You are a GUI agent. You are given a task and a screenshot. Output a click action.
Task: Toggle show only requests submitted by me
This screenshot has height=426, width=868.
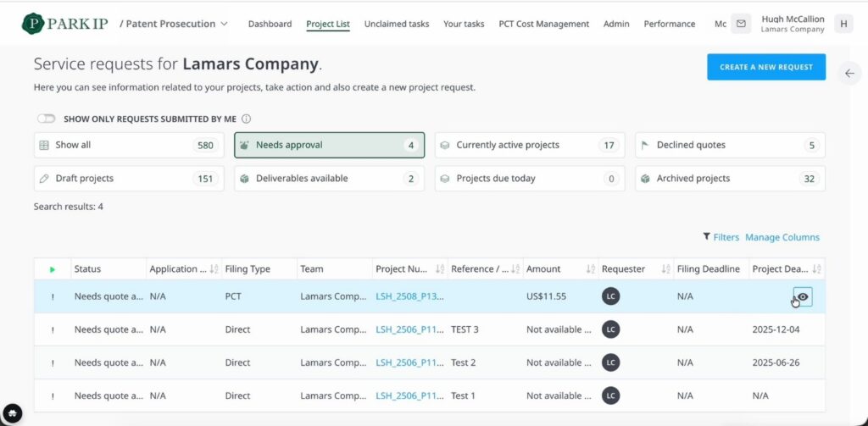pyautogui.click(x=47, y=119)
